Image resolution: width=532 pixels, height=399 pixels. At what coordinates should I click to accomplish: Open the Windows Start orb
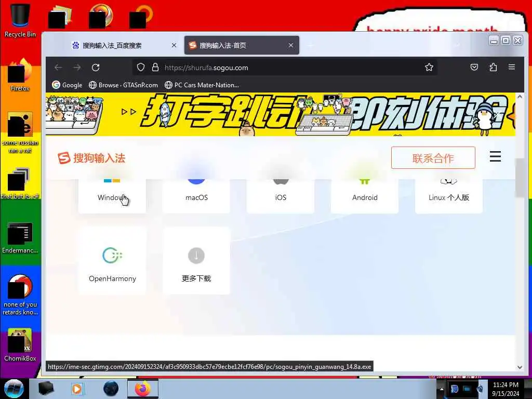click(x=14, y=389)
